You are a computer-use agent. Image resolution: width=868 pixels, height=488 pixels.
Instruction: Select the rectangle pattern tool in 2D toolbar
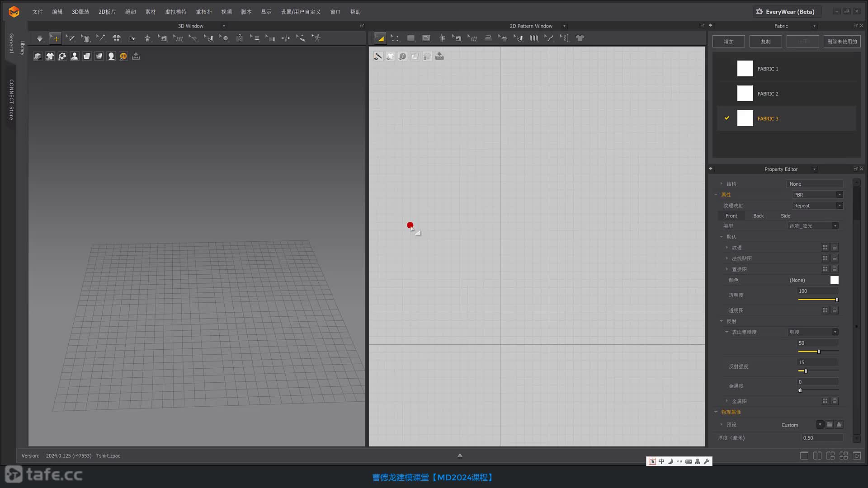410,38
